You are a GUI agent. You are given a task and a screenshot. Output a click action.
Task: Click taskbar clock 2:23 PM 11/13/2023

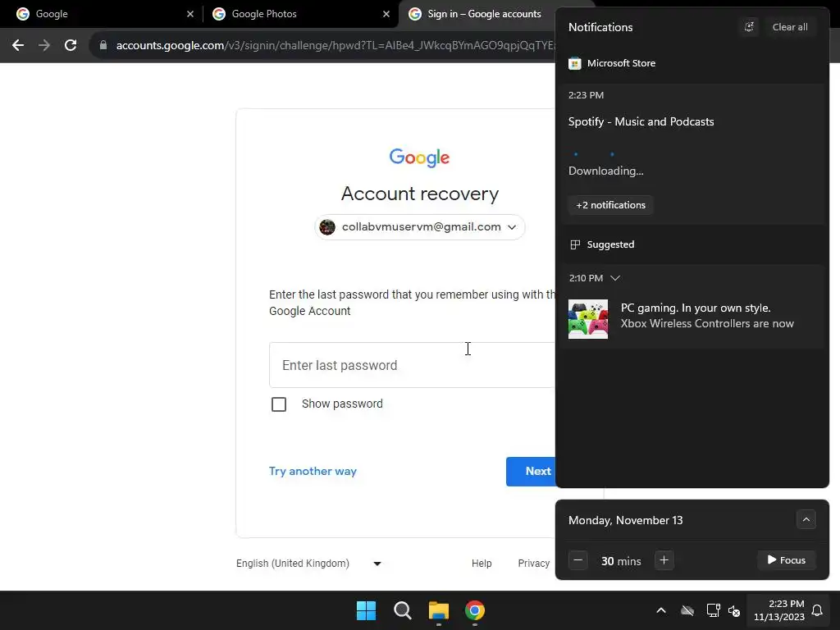[x=779, y=610]
